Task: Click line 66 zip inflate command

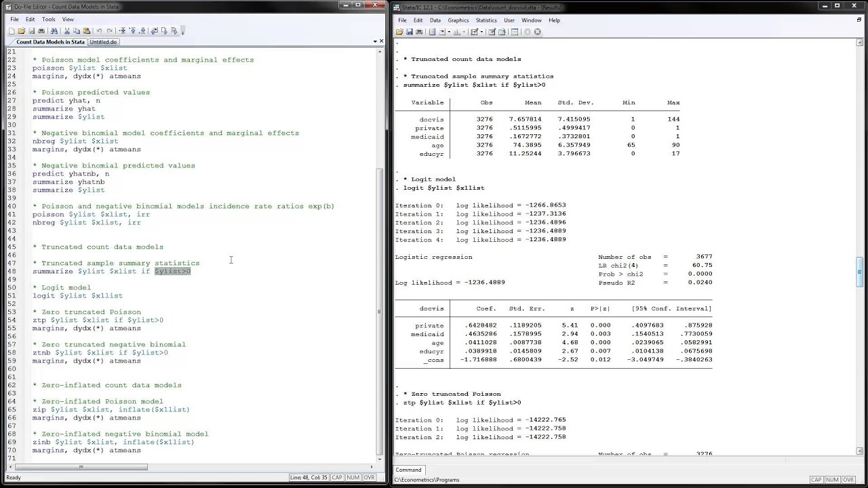Action: coord(111,409)
